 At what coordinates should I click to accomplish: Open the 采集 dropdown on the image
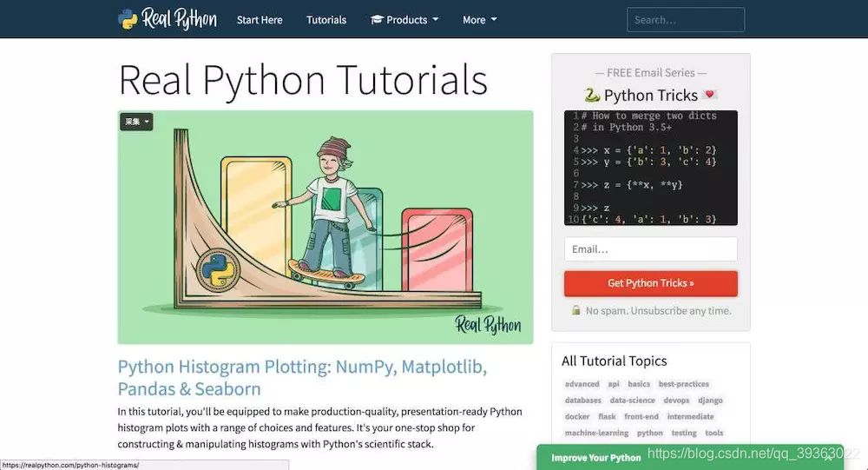tap(136, 122)
